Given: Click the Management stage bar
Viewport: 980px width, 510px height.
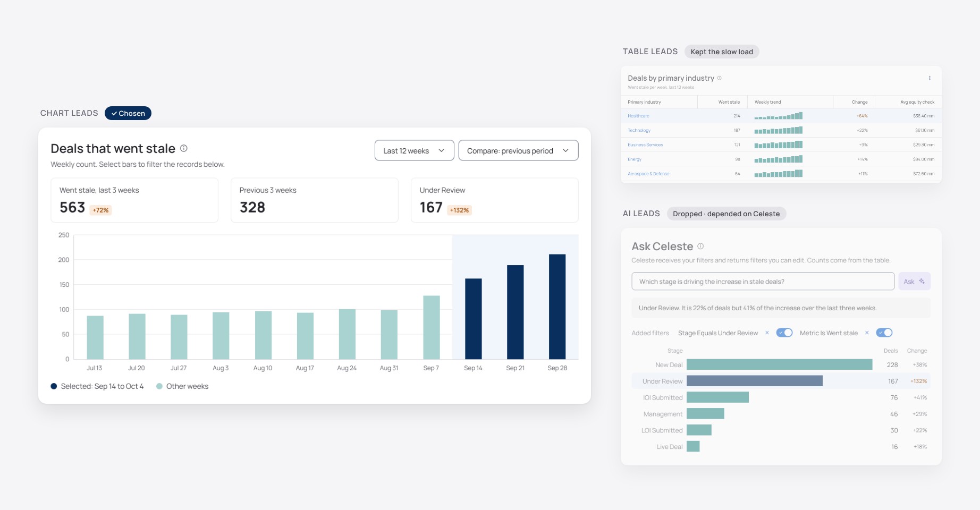Looking at the screenshot, I should [x=705, y=414].
